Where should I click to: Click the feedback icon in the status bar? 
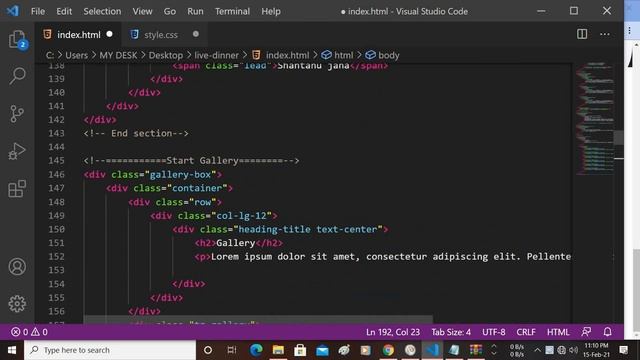(x=586, y=332)
